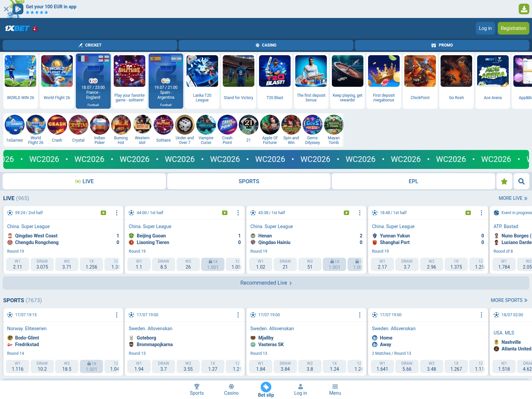Open the PROMO tab
The width and height of the screenshot is (532, 399).
[442, 45]
